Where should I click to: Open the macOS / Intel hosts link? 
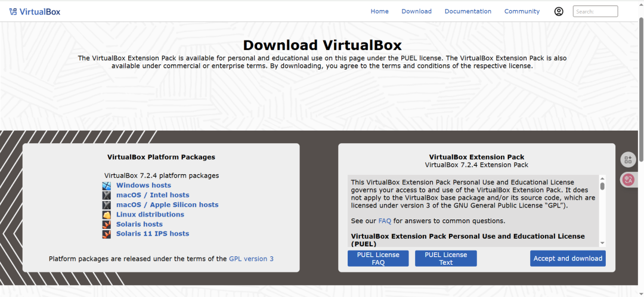click(153, 195)
